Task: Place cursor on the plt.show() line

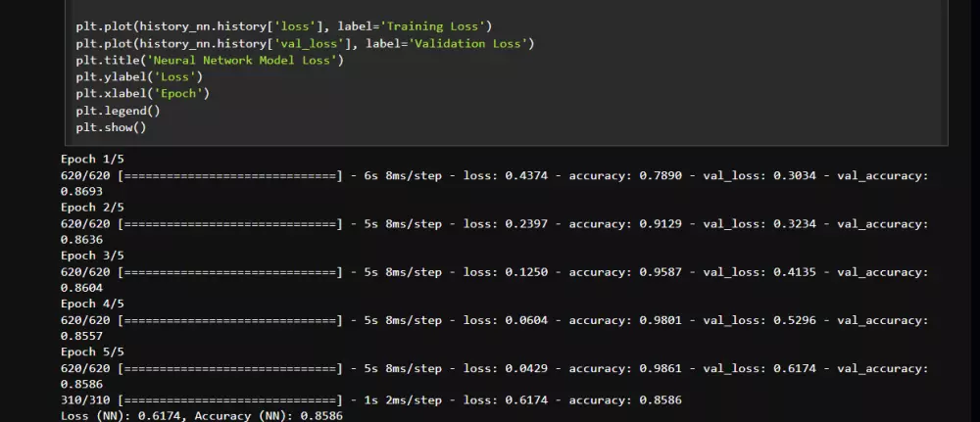Action: [x=111, y=127]
